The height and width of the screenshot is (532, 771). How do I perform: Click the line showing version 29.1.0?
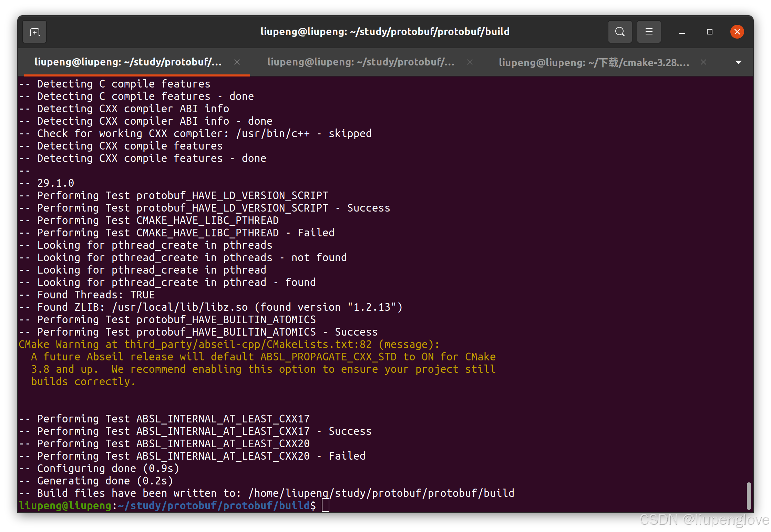pos(47,183)
